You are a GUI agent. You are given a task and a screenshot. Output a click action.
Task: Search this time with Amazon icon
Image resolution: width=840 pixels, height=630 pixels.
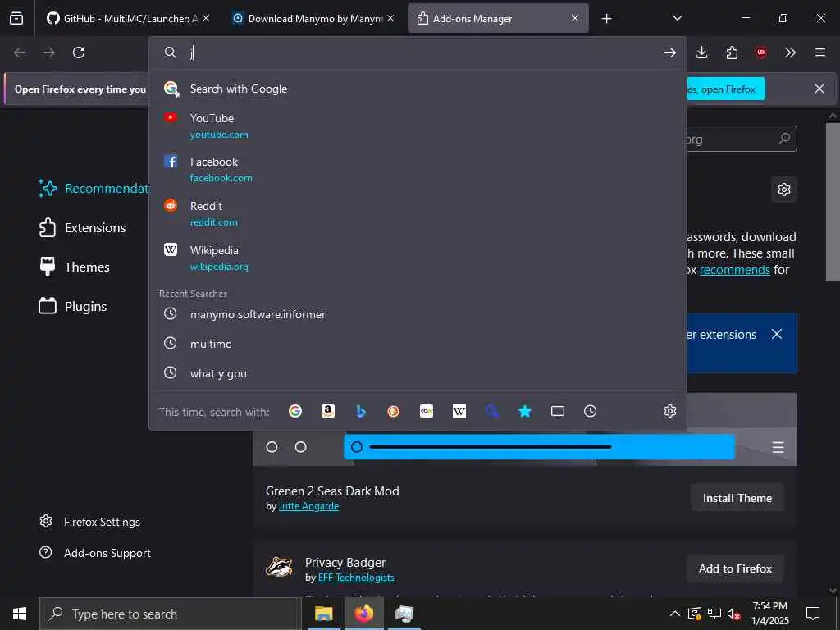[328, 411]
